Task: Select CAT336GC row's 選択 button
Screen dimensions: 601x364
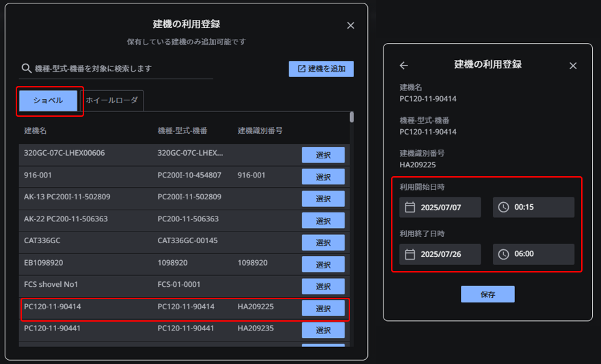Action: (323, 242)
